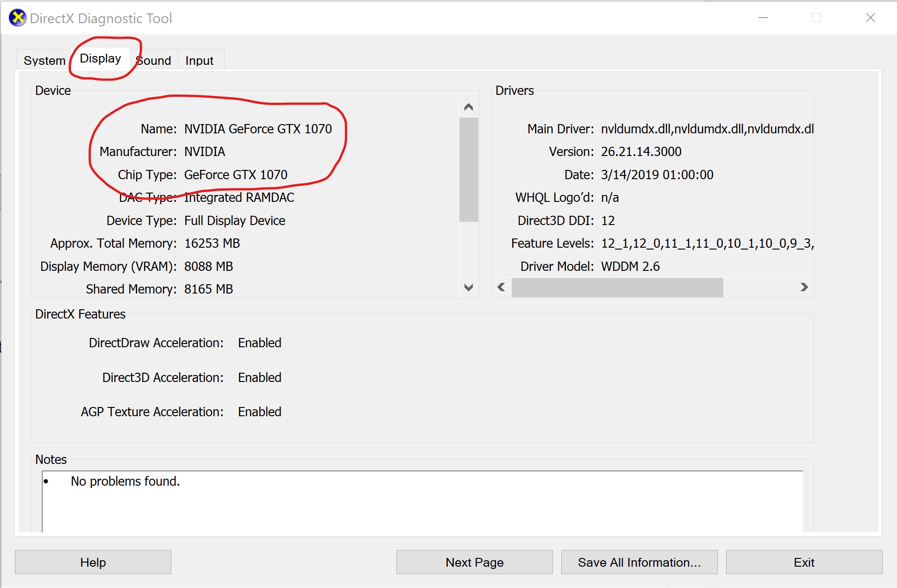Open the Sound tab
The image size is (897, 588).
[x=153, y=60]
